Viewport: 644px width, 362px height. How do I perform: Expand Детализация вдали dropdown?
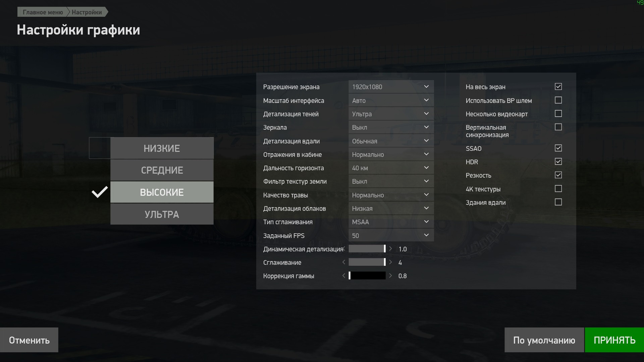point(391,141)
